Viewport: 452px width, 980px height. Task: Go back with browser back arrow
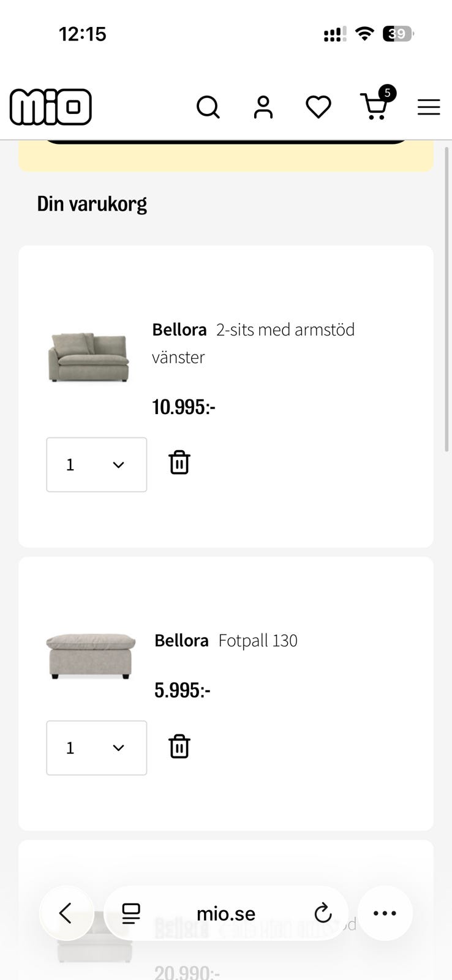66,913
